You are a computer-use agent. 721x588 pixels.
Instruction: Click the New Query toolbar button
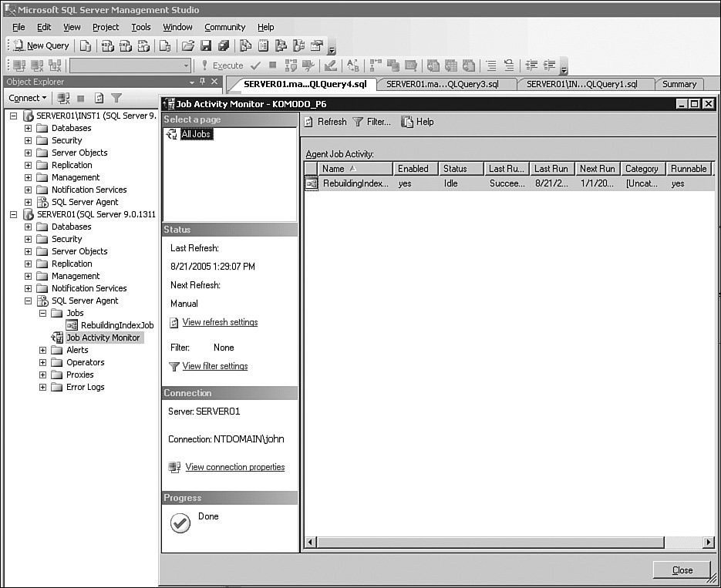[x=41, y=45]
